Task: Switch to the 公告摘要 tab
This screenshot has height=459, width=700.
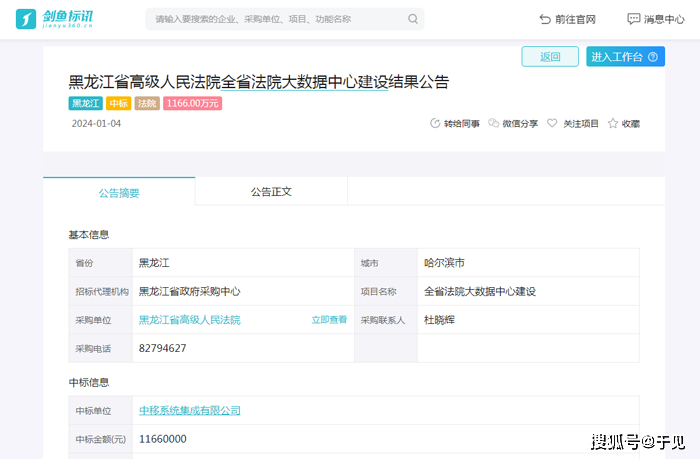Action: (119, 192)
